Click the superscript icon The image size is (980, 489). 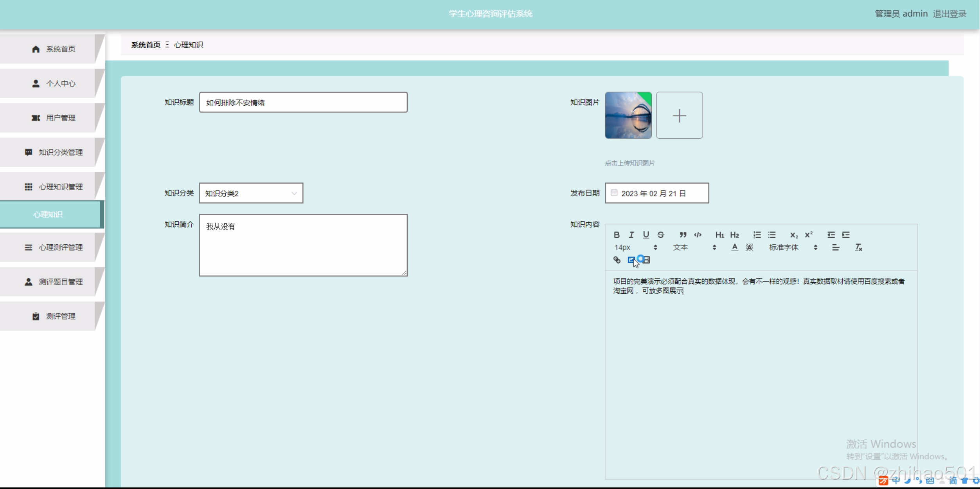pos(809,235)
